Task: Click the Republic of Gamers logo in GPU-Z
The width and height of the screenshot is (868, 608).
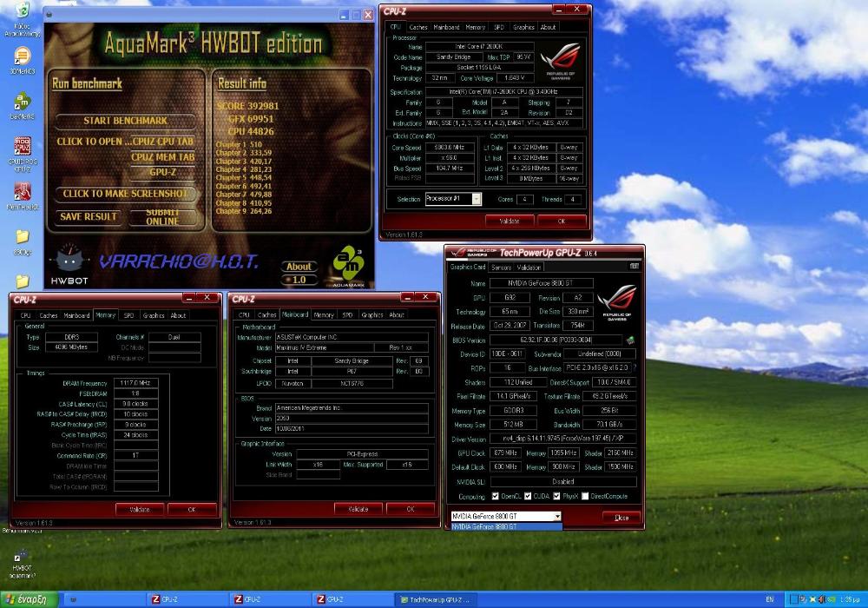Action: (x=617, y=301)
